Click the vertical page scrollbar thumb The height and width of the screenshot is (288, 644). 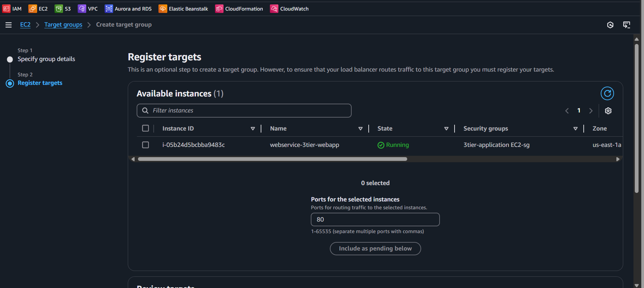[x=637, y=118]
